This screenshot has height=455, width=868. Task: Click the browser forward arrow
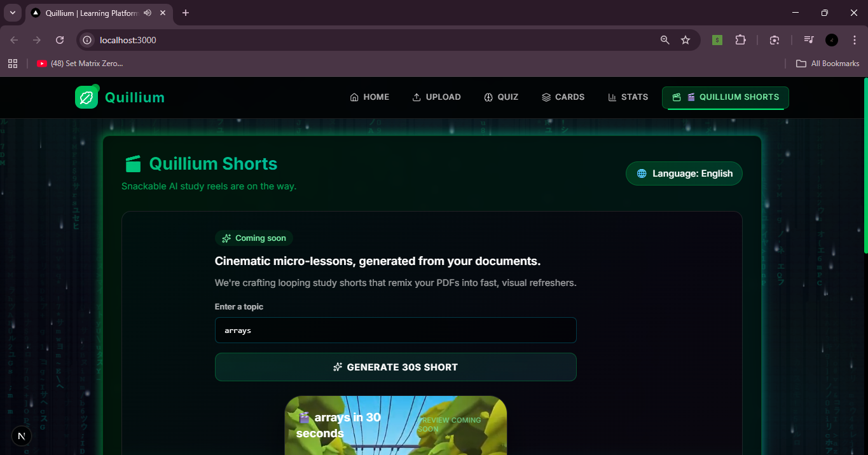click(x=37, y=40)
